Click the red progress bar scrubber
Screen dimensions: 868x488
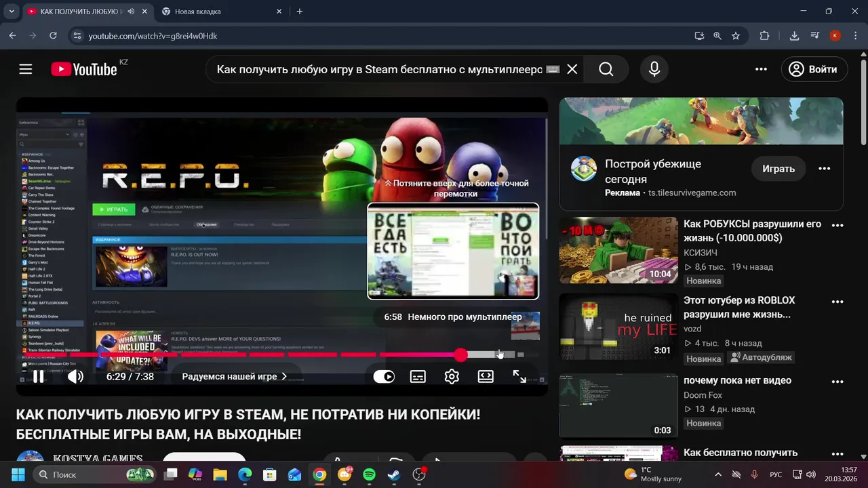tap(461, 354)
